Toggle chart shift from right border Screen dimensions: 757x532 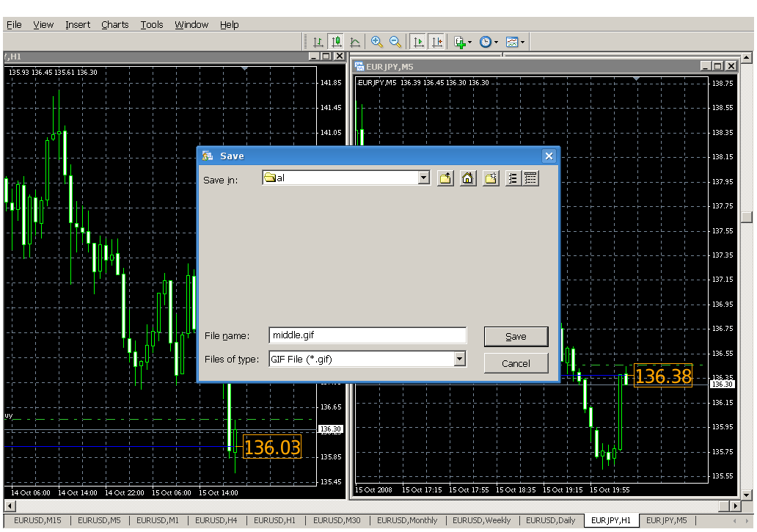[436, 43]
